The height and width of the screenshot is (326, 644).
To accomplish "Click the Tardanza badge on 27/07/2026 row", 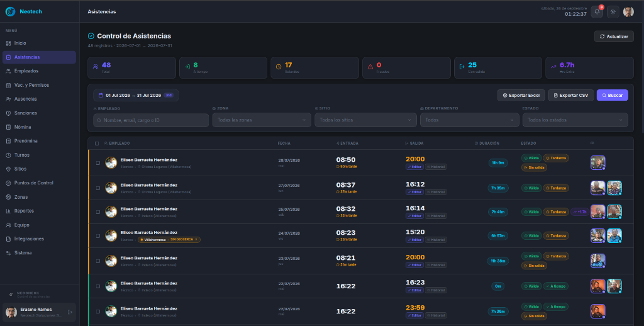I will (x=556, y=188).
